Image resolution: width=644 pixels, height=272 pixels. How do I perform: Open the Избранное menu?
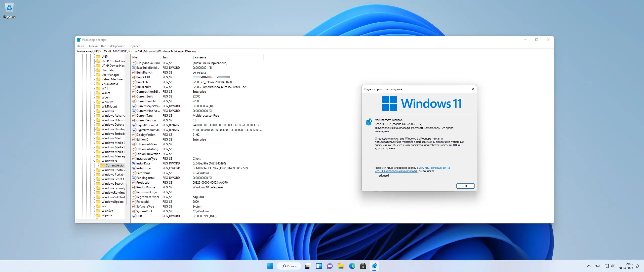click(x=117, y=46)
